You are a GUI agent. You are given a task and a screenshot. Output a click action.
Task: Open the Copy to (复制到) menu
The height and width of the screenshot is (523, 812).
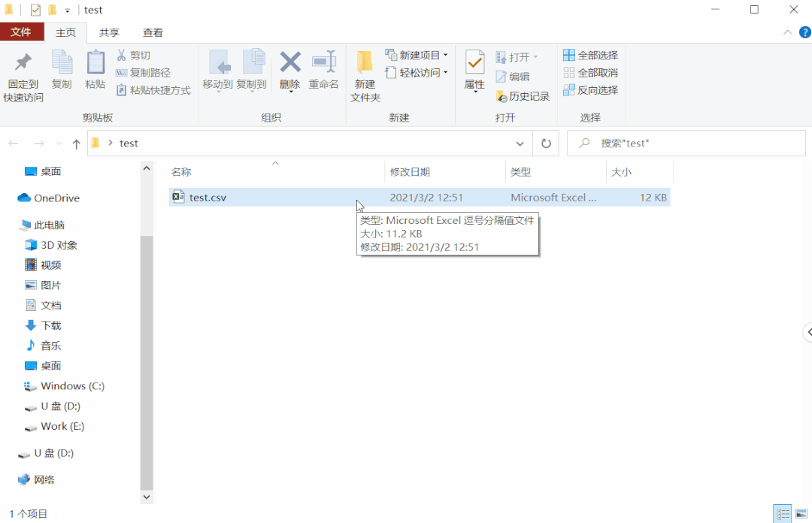(x=252, y=71)
